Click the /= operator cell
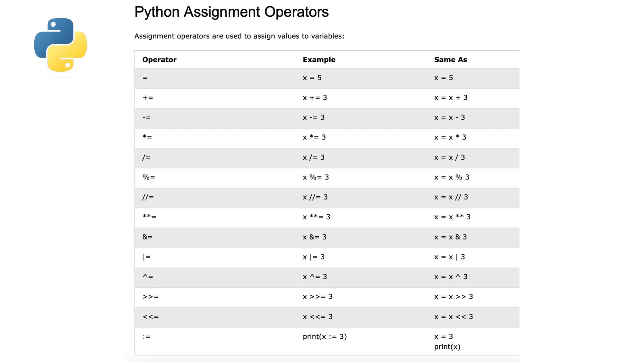The height and width of the screenshot is (362, 644). point(147,157)
